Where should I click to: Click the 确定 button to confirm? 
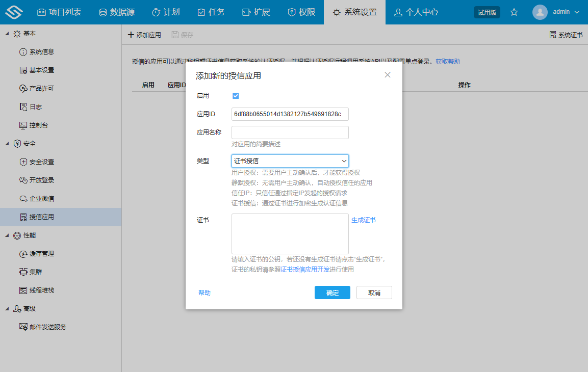click(332, 293)
